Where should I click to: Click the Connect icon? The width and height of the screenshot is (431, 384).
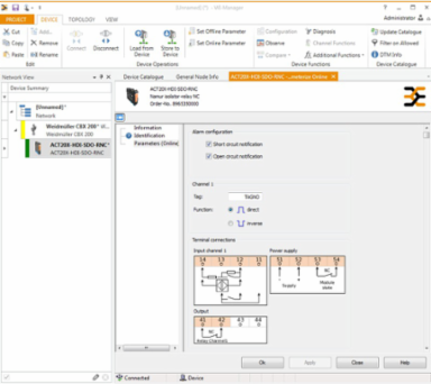(x=76, y=37)
